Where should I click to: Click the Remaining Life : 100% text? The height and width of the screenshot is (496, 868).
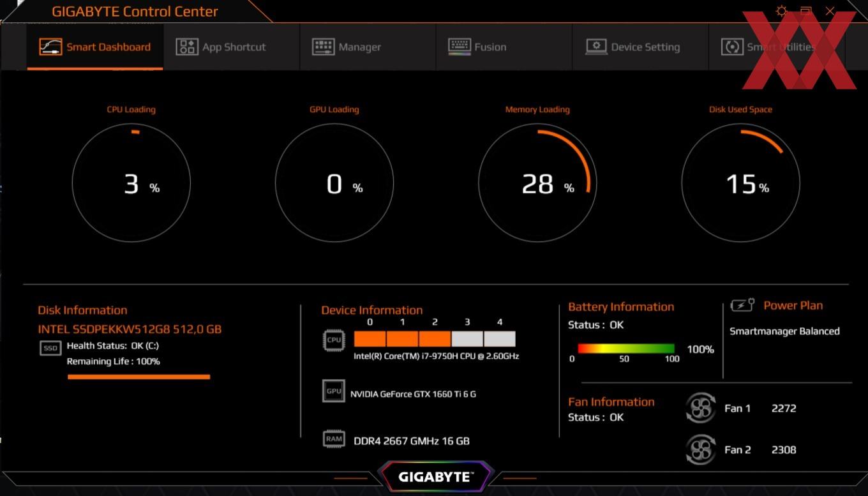[x=114, y=361]
